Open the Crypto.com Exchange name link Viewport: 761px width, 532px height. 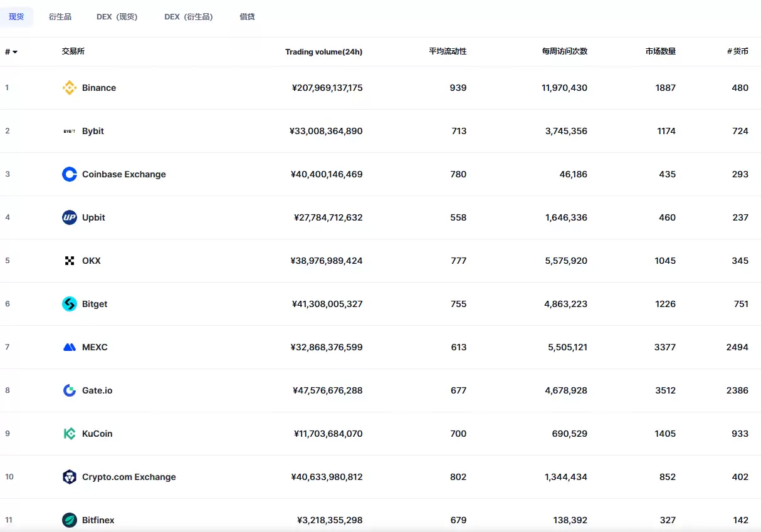[x=129, y=477]
